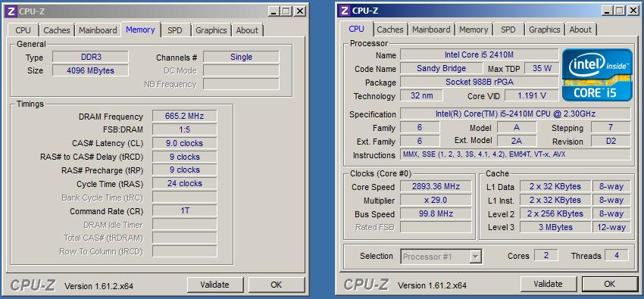Click the 1.191 V Core VID value
The height and width of the screenshot is (299, 644).
point(531,95)
